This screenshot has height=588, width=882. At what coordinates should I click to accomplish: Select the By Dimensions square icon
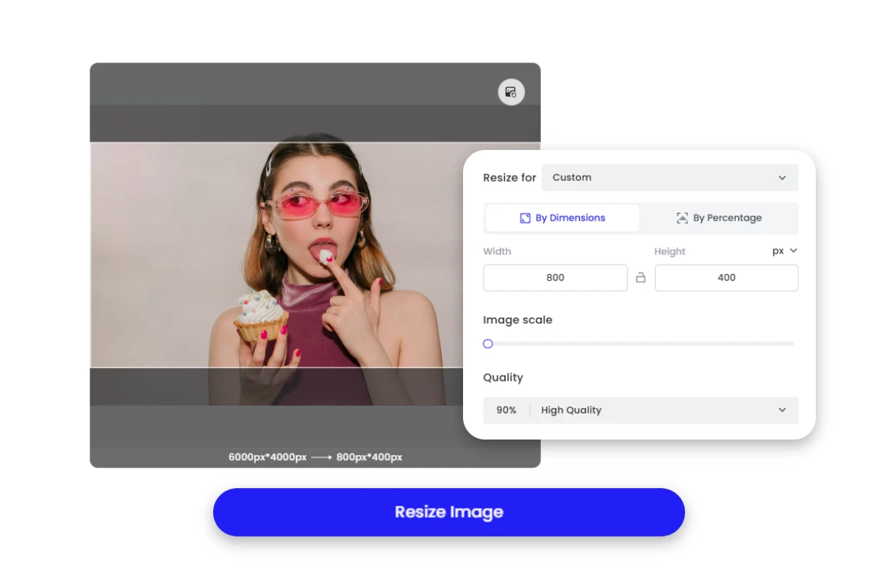[525, 218]
